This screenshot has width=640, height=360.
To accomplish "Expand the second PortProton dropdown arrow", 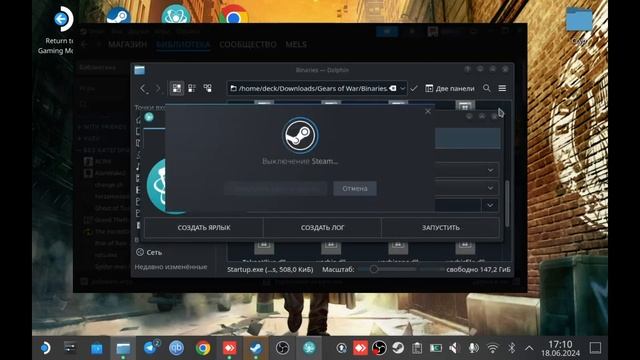I will point(490,188).
